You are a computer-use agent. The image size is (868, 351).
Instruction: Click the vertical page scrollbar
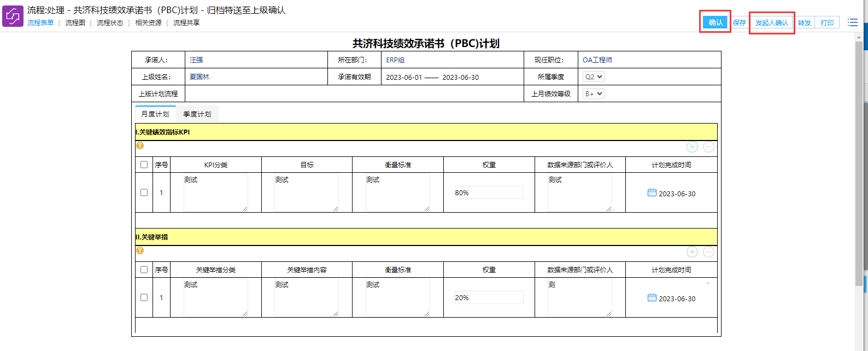(x=859, y=164)
